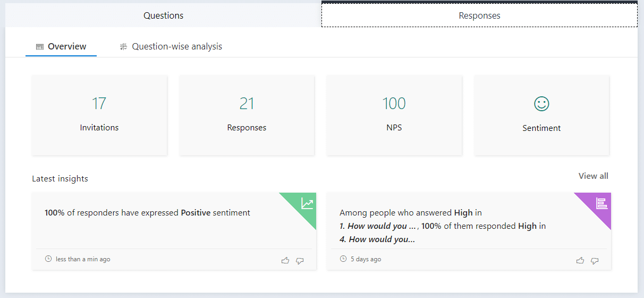Click the Sentiment smiley face icon

click(x=541, y=104)
